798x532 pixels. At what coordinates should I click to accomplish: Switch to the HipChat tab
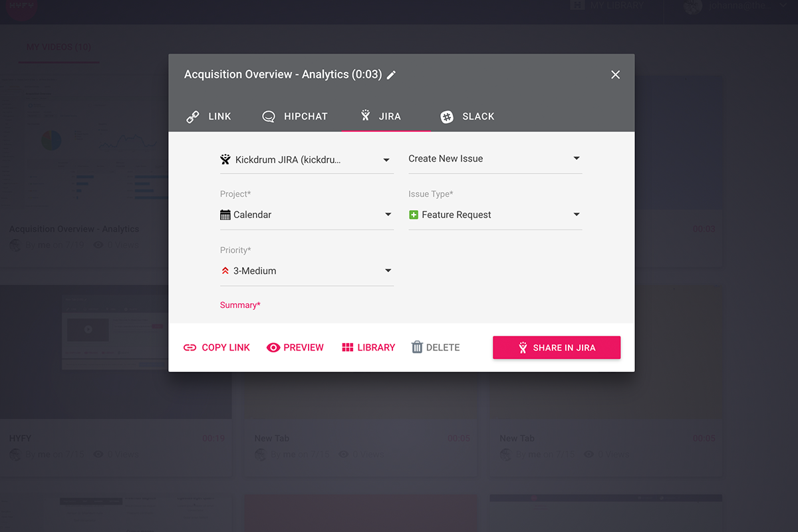[295, 116]
